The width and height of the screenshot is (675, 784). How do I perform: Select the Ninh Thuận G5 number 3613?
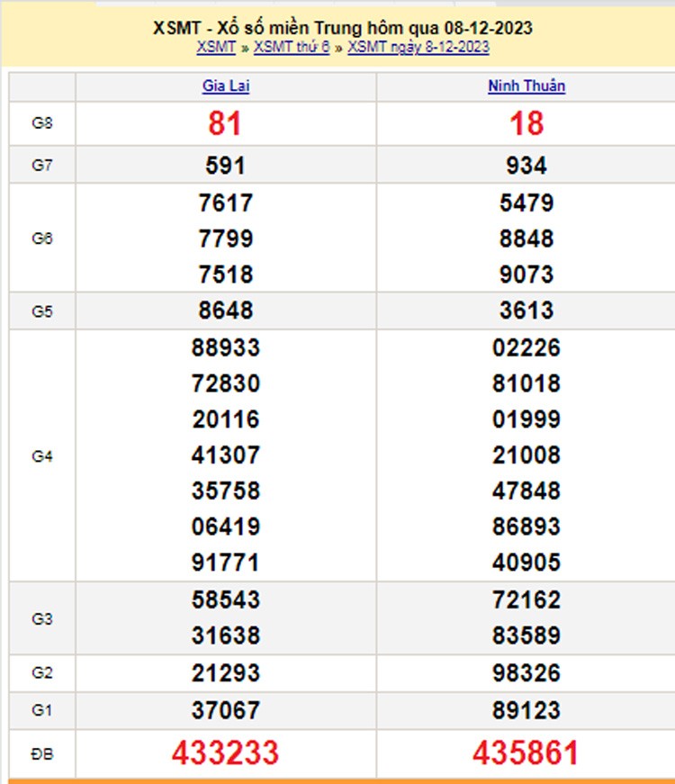tap(526, 311)
